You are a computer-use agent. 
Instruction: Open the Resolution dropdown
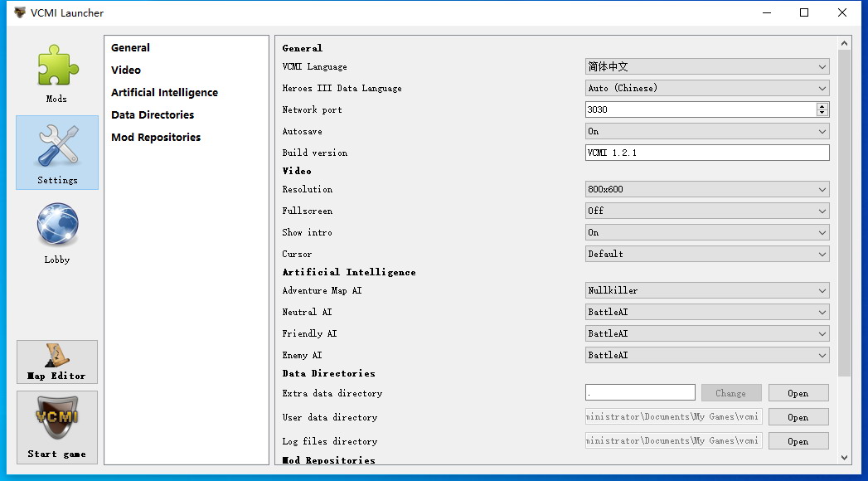707,189
